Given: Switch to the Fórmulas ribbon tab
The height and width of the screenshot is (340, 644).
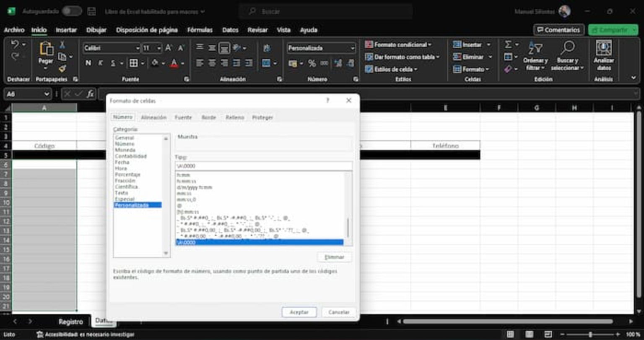Looking at the screenshot, I should (x=200, y=30).
